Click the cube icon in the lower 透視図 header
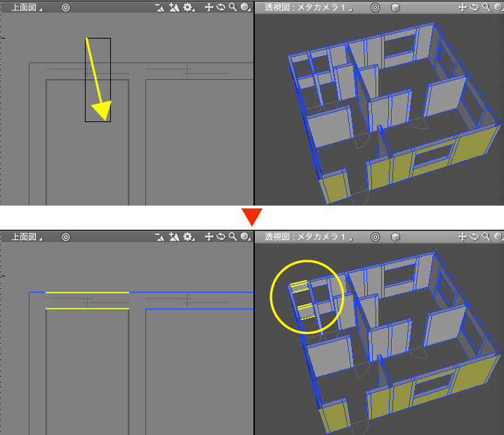Image resolution: width=504 pixels, height=435 pixels. (395, 237)
